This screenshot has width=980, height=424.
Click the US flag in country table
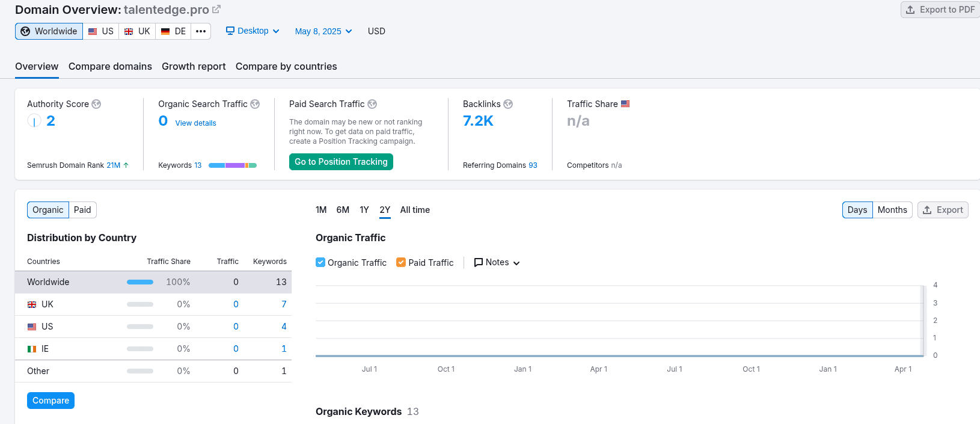pos(32,327)
